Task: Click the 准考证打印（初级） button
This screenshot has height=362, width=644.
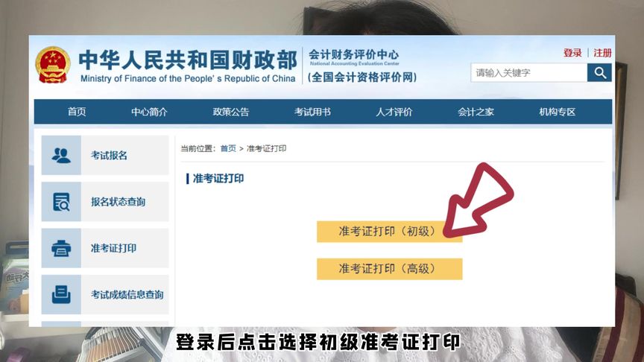Action: [389, 232]
